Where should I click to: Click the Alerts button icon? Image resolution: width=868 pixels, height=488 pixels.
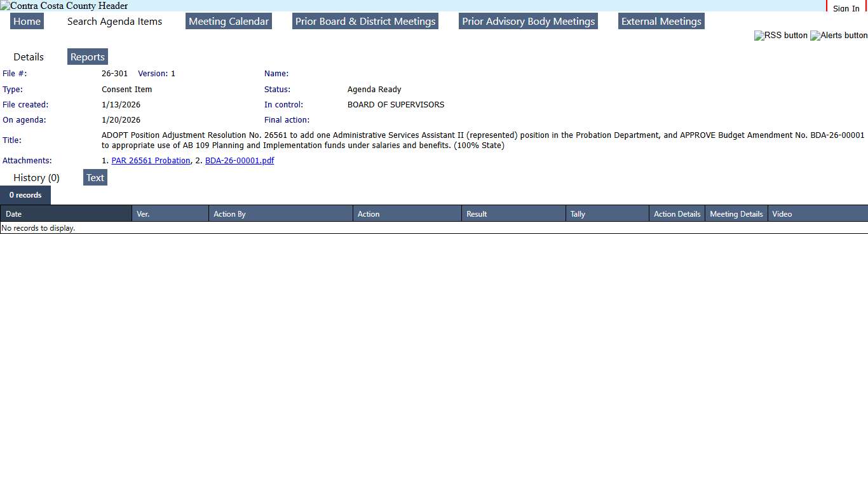(839, 36)
